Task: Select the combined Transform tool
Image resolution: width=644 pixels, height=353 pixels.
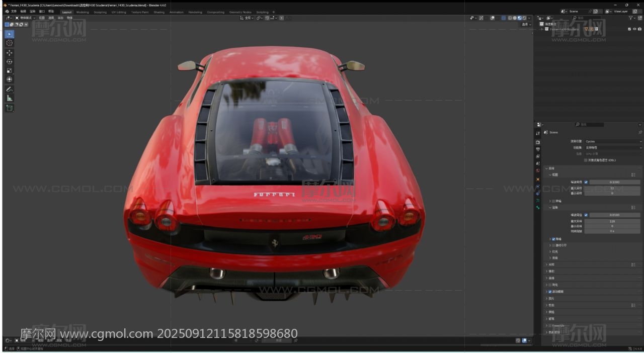Action: pyautogui.click(x=10, y=79)
